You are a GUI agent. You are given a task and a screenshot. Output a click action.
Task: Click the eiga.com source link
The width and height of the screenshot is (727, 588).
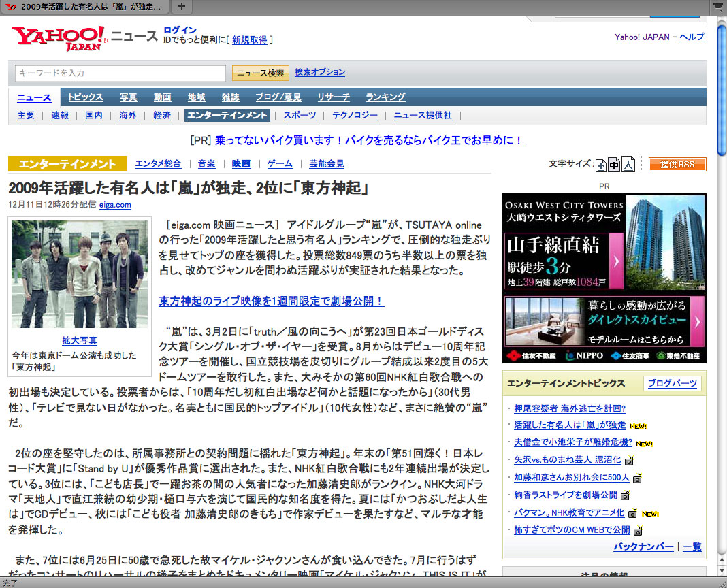click(115, 205)
